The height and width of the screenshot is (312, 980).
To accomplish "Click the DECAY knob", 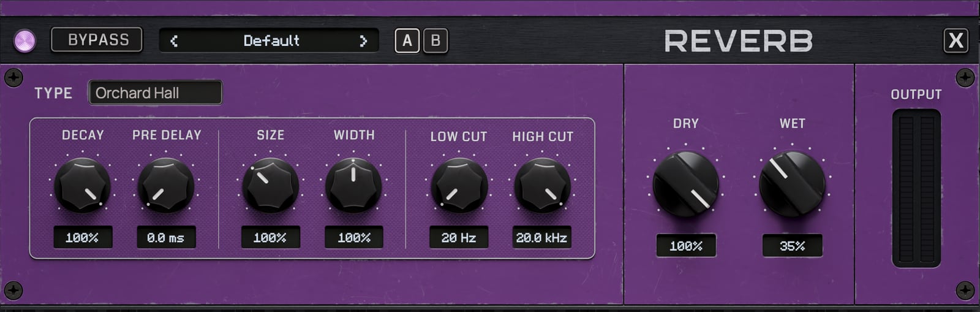I will [x=83, y=185].
